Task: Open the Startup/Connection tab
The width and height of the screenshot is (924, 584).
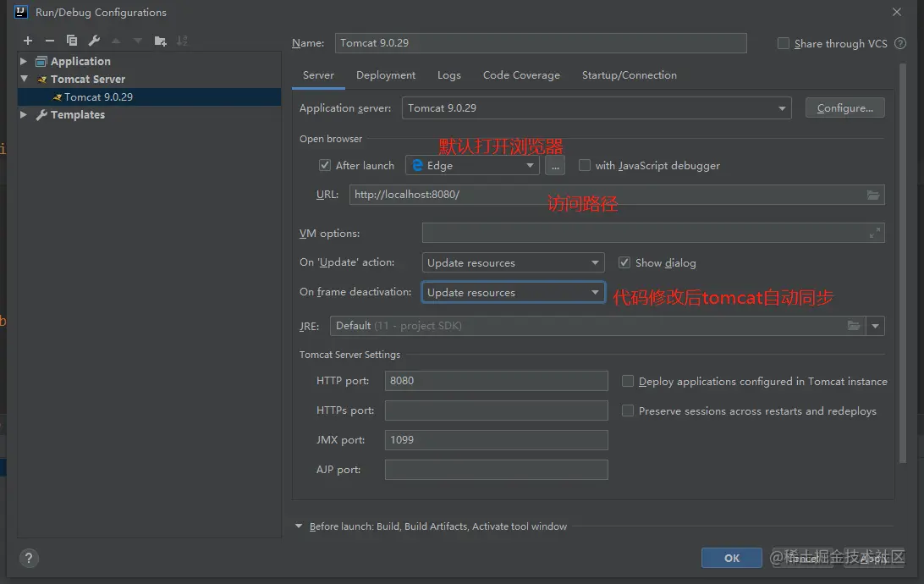Action: (x=630, y=75)
